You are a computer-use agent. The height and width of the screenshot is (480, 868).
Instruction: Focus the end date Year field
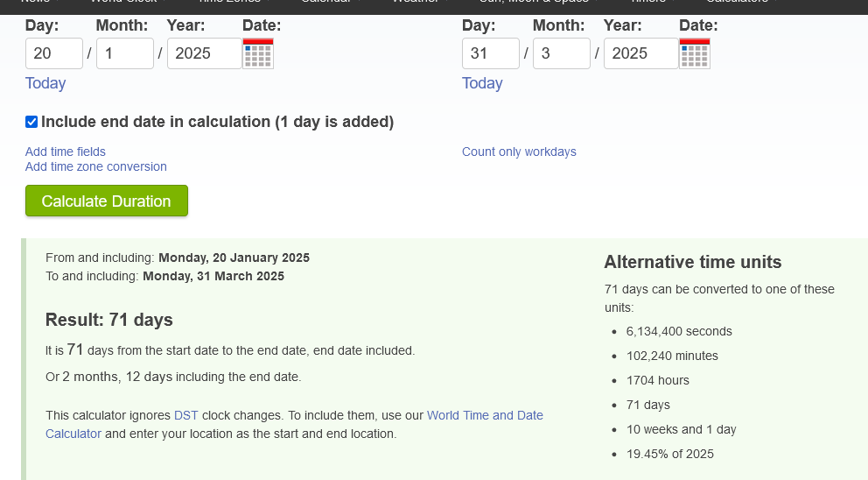click(640, 53)
